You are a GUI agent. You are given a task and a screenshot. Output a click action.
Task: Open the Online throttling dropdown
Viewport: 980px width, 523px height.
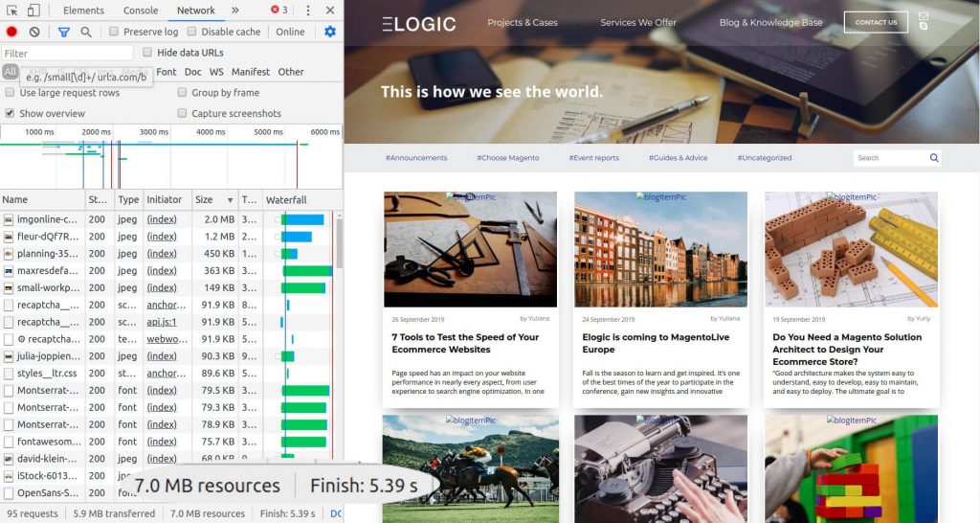tap(291, 32)
